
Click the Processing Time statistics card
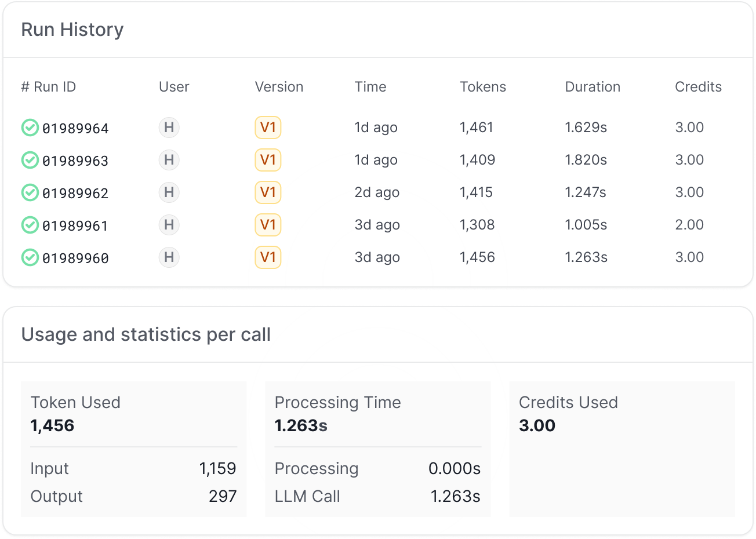coord(377,449)
